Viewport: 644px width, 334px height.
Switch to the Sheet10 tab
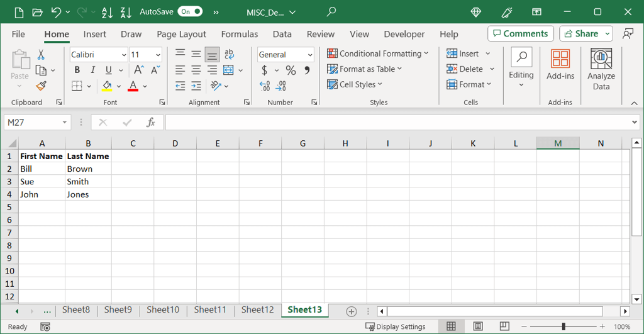[x=163, y=309]
